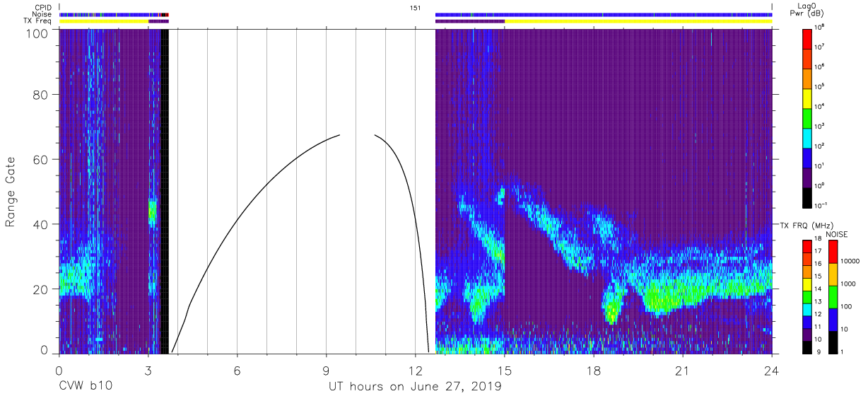
Task: Click the yellow TX Freq strip above 21 UT
Action: 638,21
